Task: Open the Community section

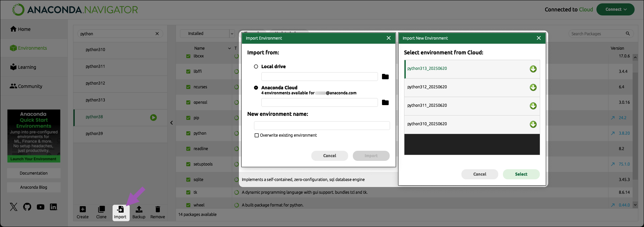Action: [34, 86]
